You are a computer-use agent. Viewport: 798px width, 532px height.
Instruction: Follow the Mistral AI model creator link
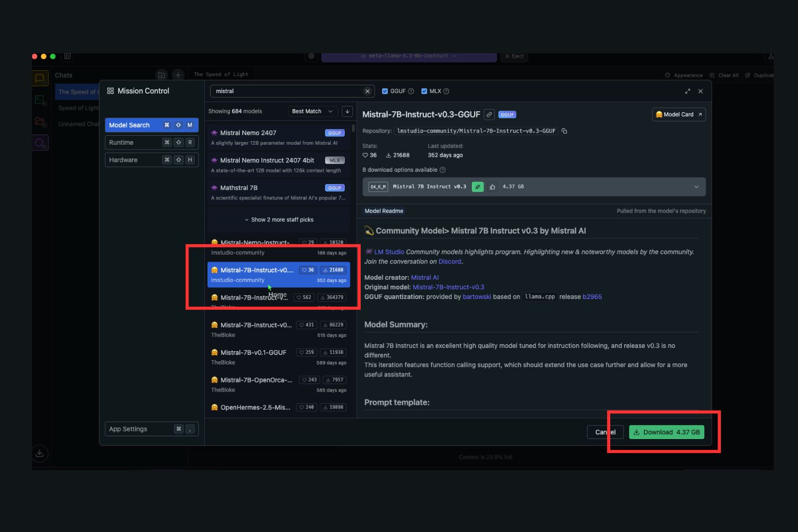(x=425, y=277)
